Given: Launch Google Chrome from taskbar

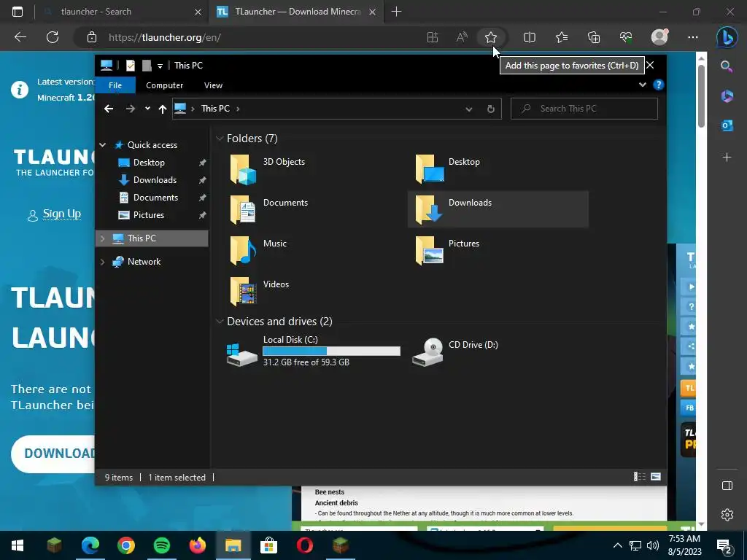Looking at the screenshot, I should pyautogui.click(x=125, y=545).
